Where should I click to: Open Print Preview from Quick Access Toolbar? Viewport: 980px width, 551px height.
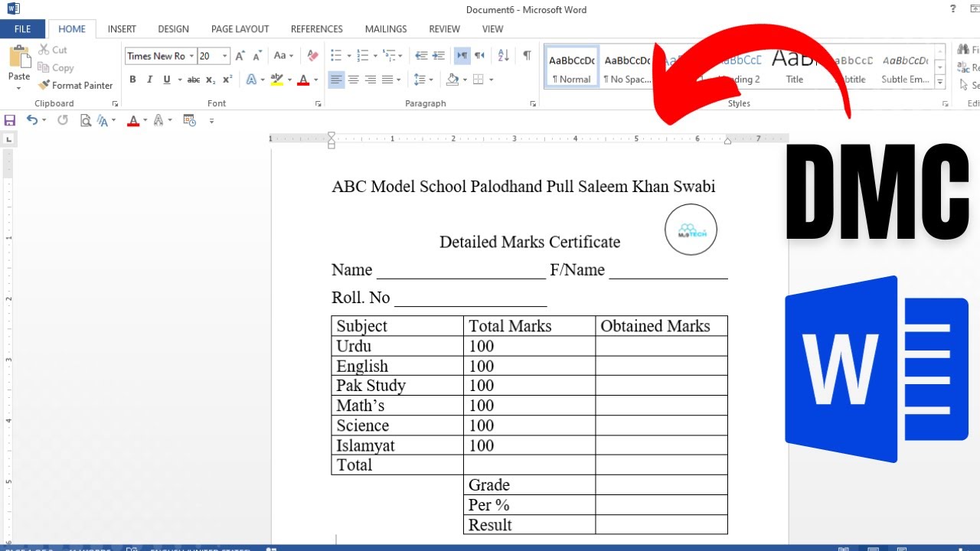[x=86, y=120]
